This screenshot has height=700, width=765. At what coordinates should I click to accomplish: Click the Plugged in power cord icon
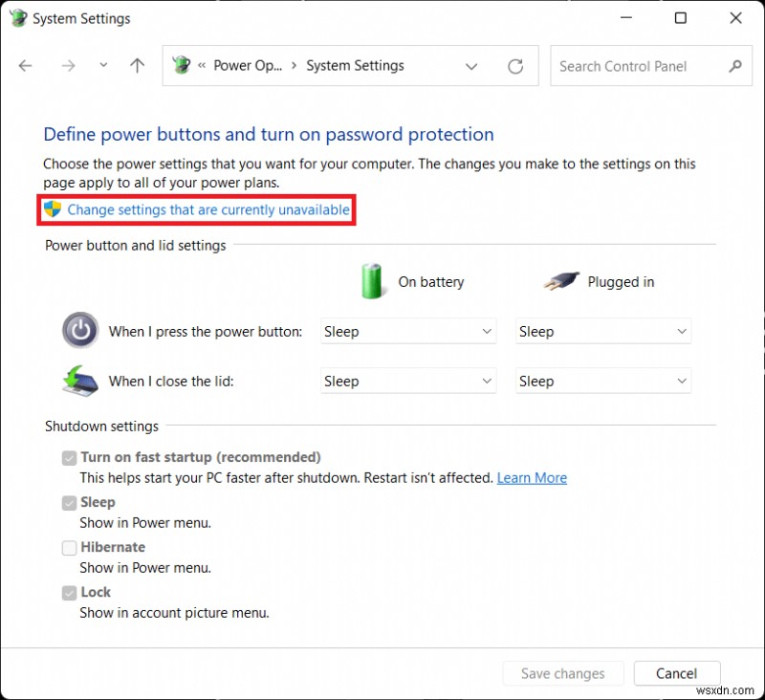(x=562, y=280)
